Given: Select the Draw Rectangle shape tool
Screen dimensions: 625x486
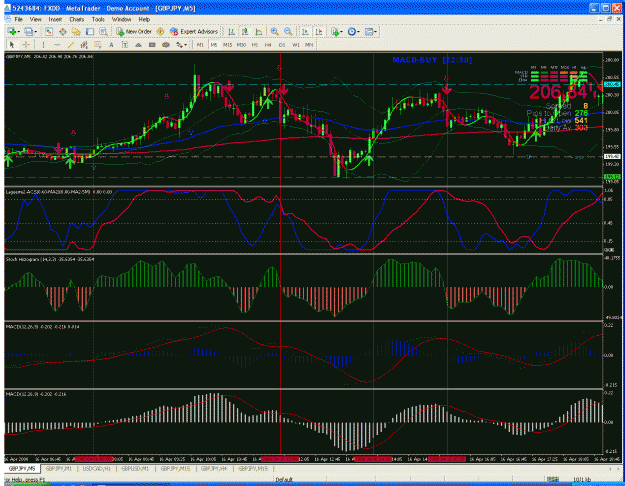Looking at the screenshot, I should click(152, 45).
